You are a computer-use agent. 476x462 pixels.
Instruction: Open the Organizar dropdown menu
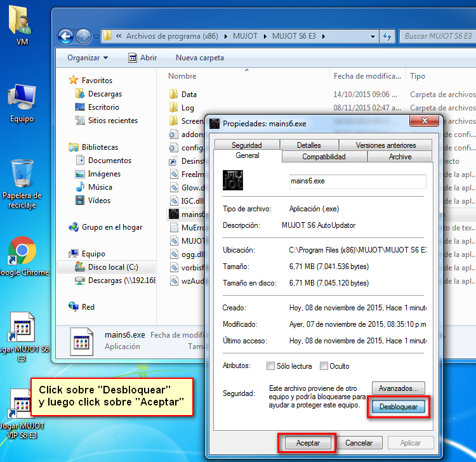[88, 58]
